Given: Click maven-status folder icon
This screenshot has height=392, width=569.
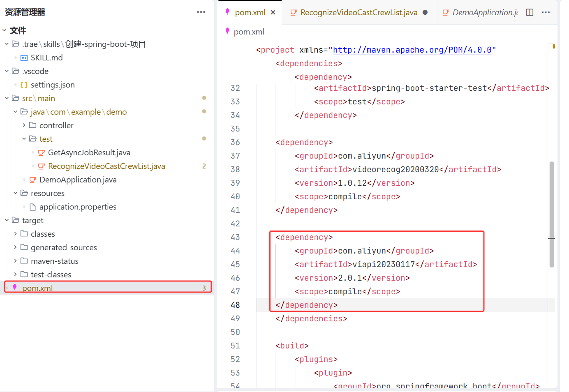Looking at the screenshot, I should [x=24, y=261].
